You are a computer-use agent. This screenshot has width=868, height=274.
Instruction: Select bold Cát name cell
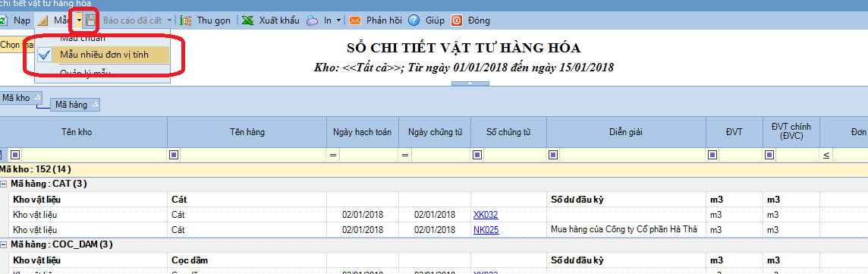pos(247,199)
